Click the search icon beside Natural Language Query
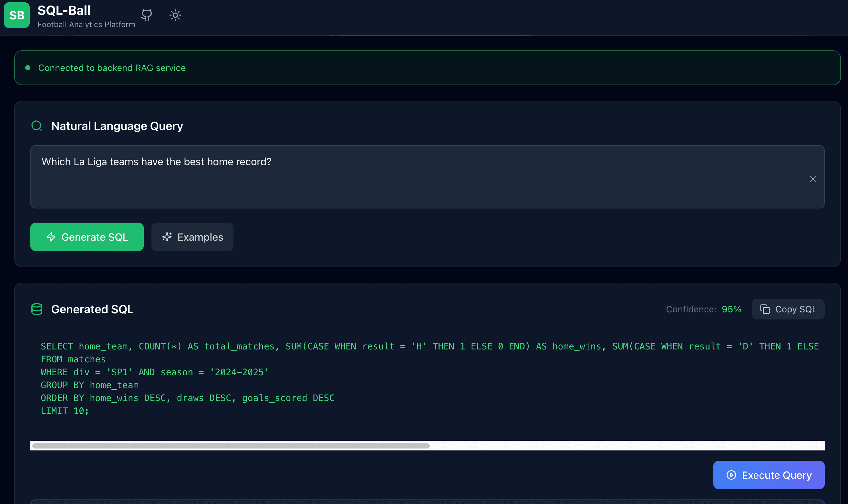848x504 pixels. click(x=37, y=125)
